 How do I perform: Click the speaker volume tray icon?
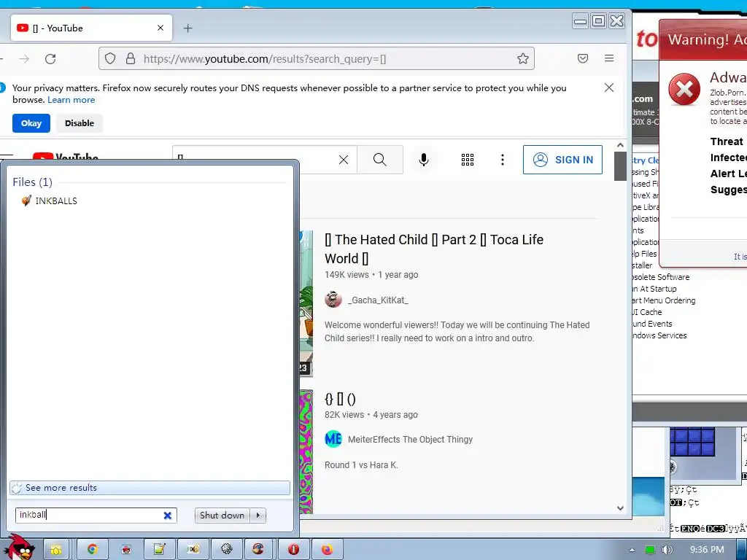point(667,550)
